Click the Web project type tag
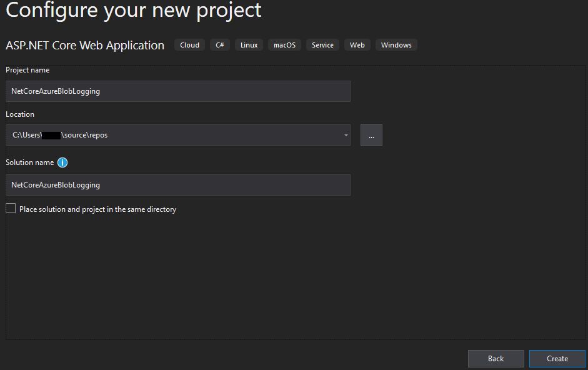 pos(357,45)
